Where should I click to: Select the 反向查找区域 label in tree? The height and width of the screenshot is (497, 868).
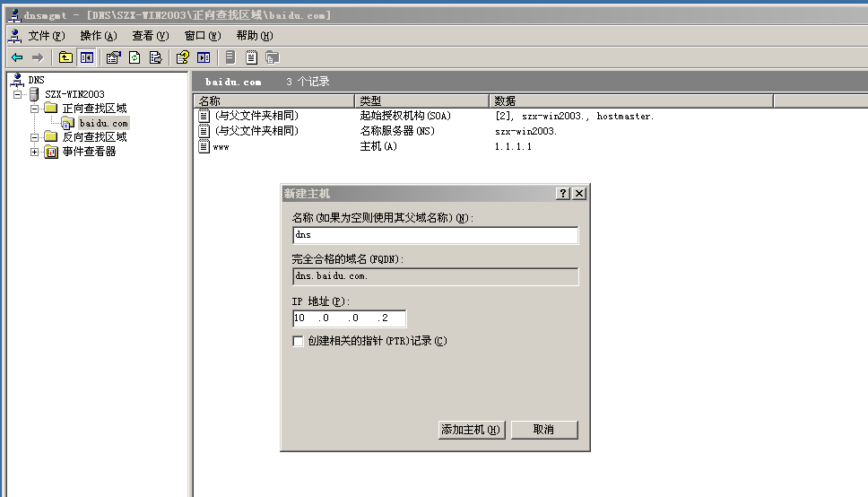(95, 136)
